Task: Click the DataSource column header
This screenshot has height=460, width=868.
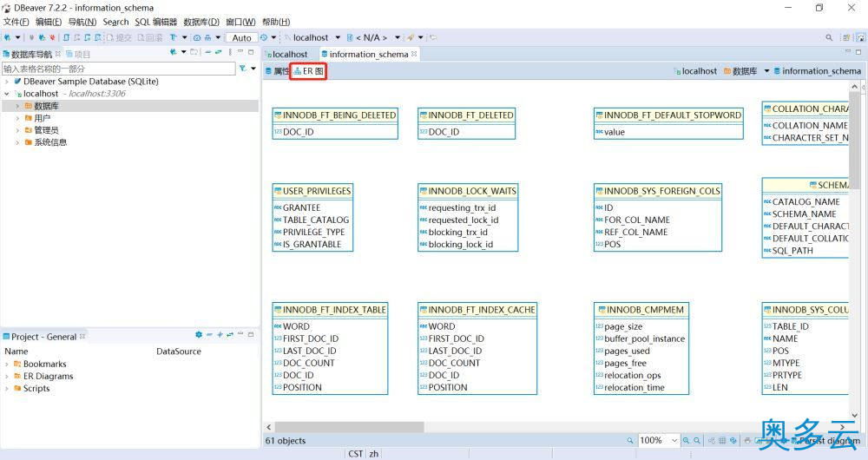Action: (178, 351)
